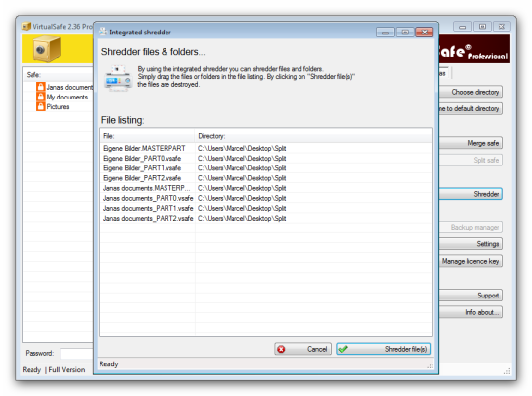Click red X icon on Cancel button
Screen dimensions: 532x396
(281, 349)
